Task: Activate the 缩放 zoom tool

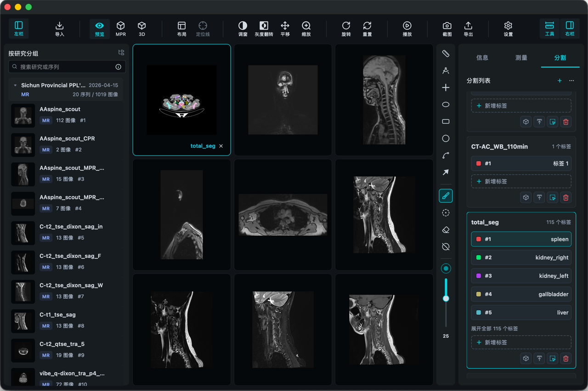Action: tap(306, 28)
